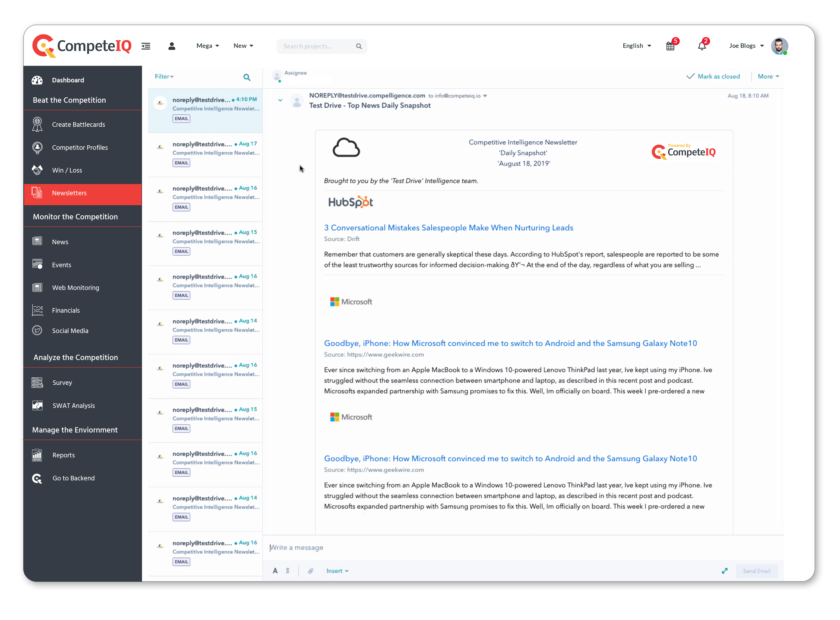Click the expand composer arrows icon

724,571
